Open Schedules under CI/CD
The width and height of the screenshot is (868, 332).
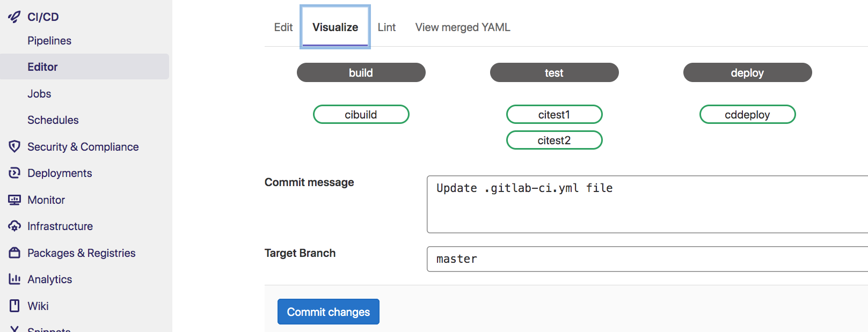53,120
